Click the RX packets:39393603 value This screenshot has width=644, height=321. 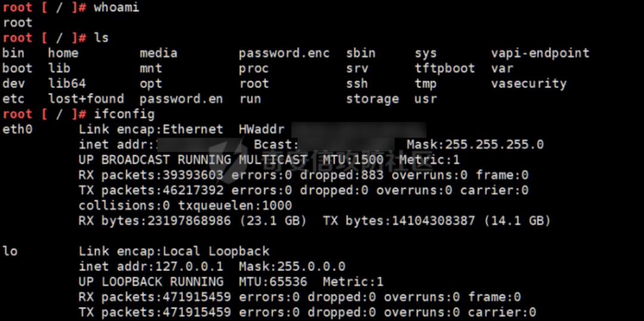pos(151,175)
